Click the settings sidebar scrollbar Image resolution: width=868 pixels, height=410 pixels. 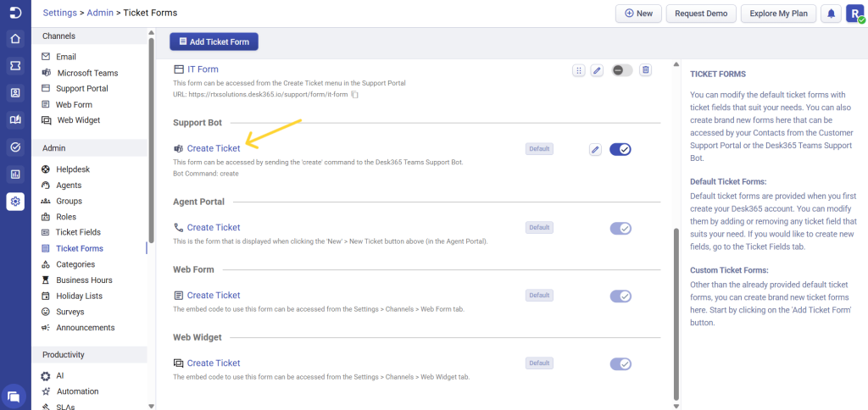[x=151, y=136]
